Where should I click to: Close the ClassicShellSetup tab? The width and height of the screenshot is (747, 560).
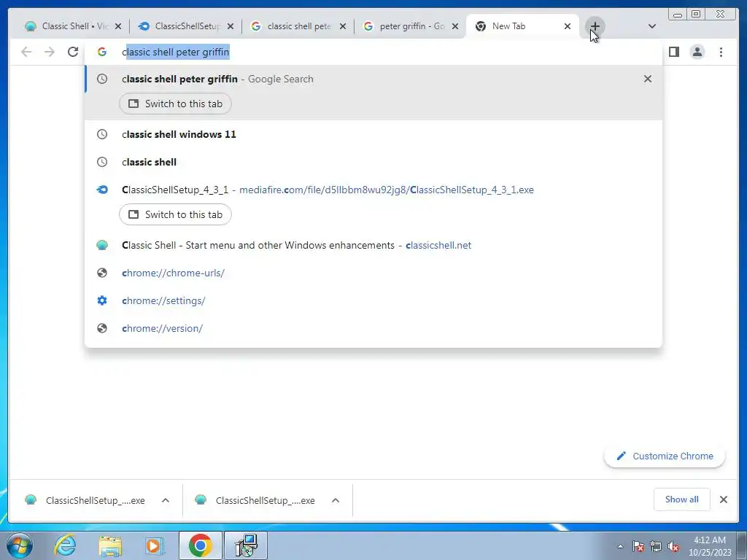point(230,26)
